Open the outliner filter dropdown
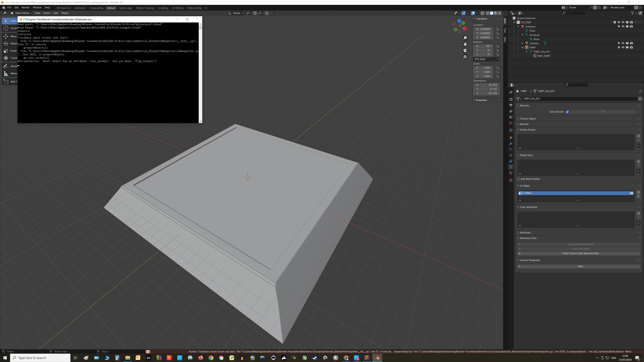 (x=633, y=13)
